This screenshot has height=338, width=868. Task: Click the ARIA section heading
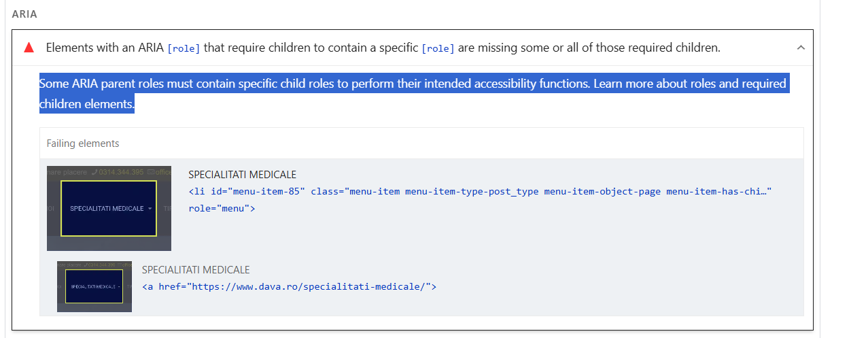tap(24, 14)
